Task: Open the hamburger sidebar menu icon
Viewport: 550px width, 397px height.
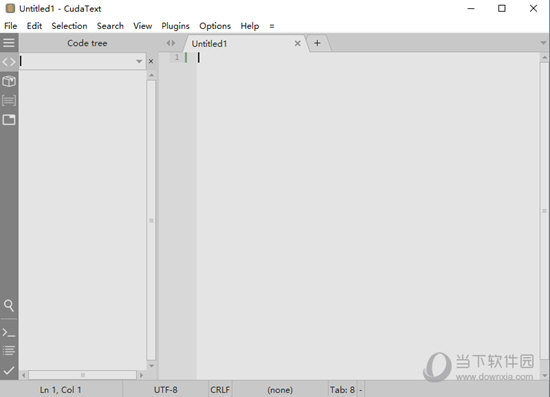Action: tap(9, 43)
